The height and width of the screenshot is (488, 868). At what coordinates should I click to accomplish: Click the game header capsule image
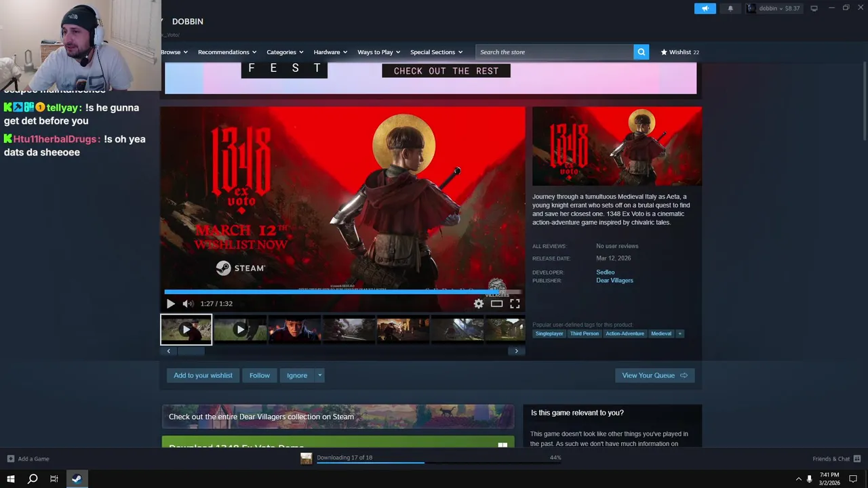coord(617,146)
